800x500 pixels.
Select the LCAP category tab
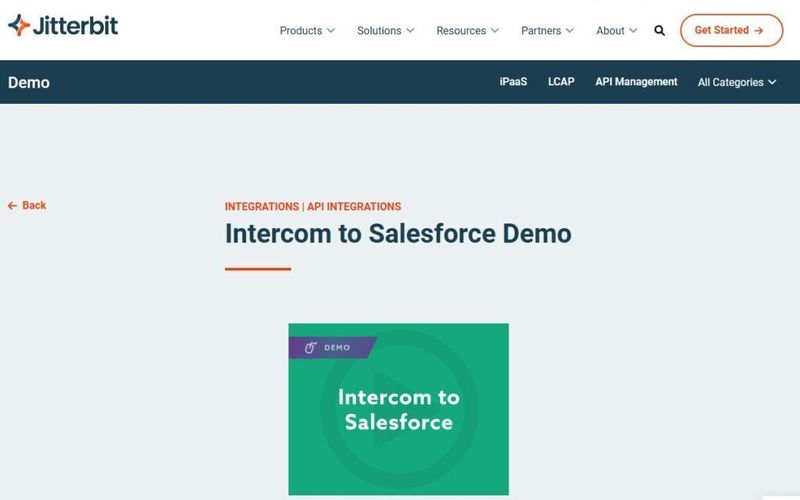(x=561, y=82)
